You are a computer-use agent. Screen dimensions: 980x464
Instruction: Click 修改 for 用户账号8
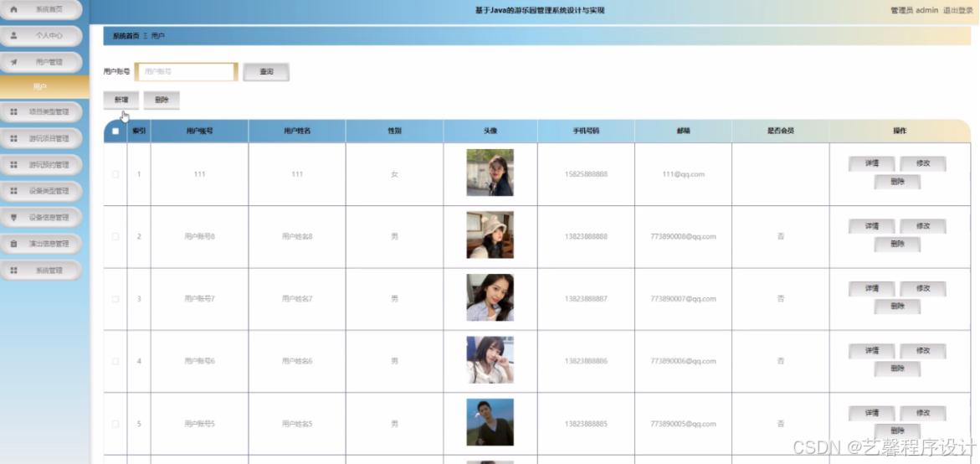[x=923, y=226]
